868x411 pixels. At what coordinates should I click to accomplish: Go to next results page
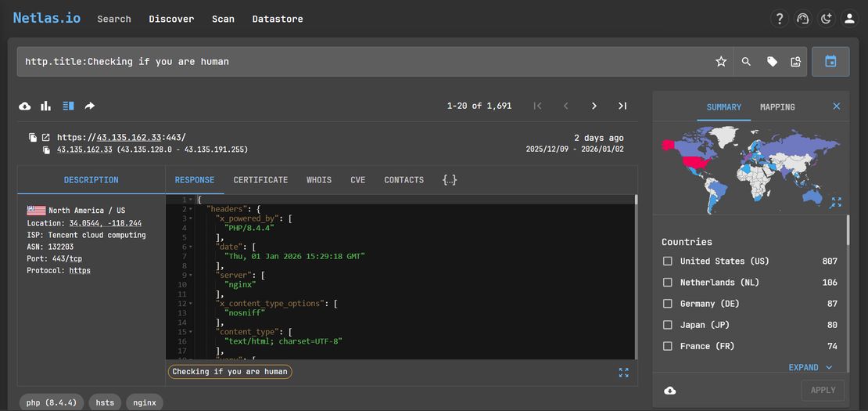pyautogui.click(x=594, y=106)
